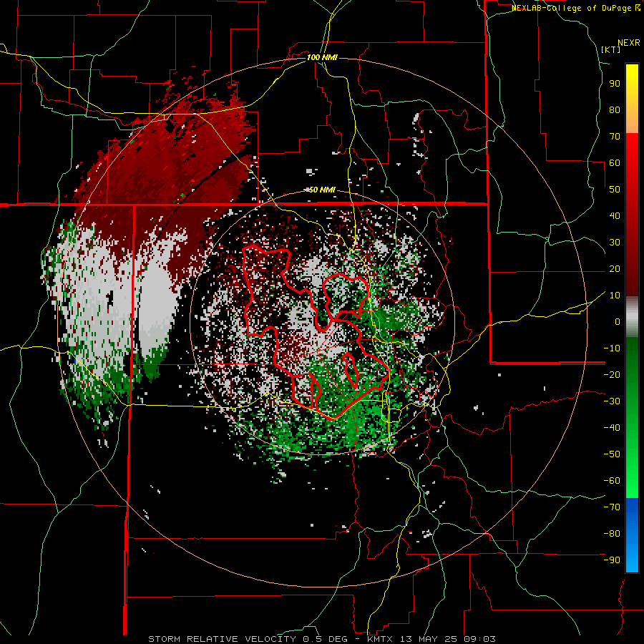Click the -60 value on the velocity scale
This screenshot has height=644, width=644.
click(x=612, y=481)
